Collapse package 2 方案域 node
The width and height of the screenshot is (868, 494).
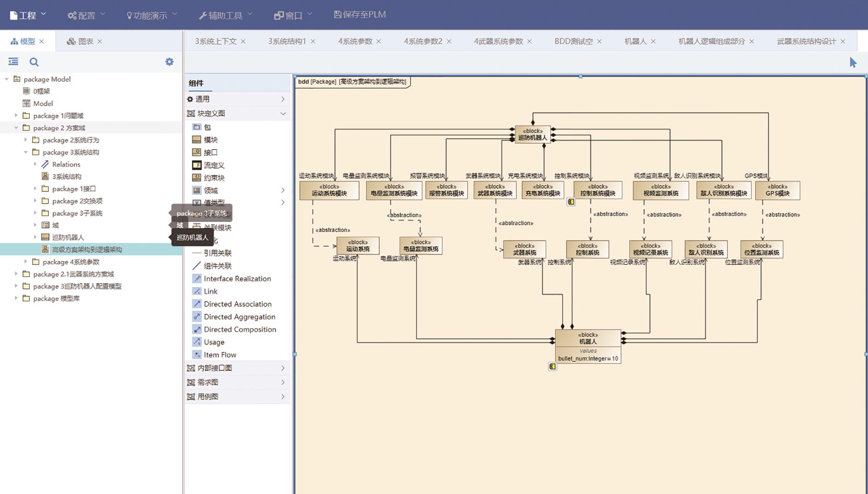click(x=16, y=128)
